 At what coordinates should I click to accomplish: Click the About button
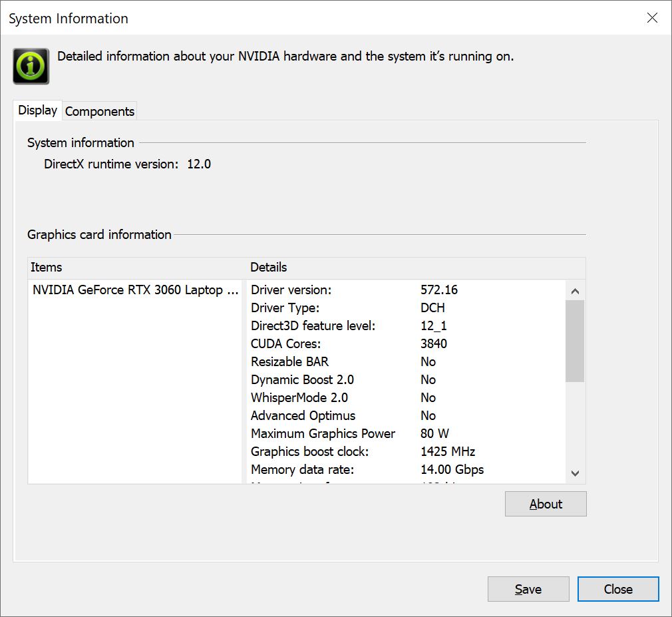546,504
